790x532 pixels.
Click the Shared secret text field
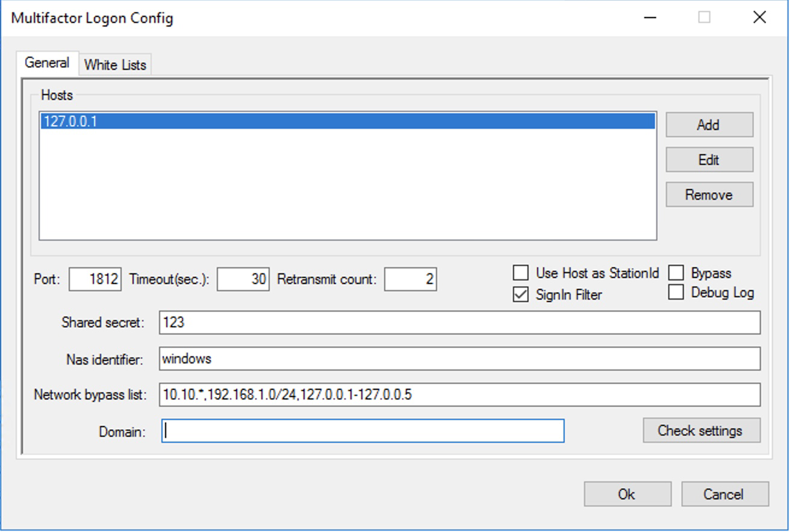(x=459, y=323)
